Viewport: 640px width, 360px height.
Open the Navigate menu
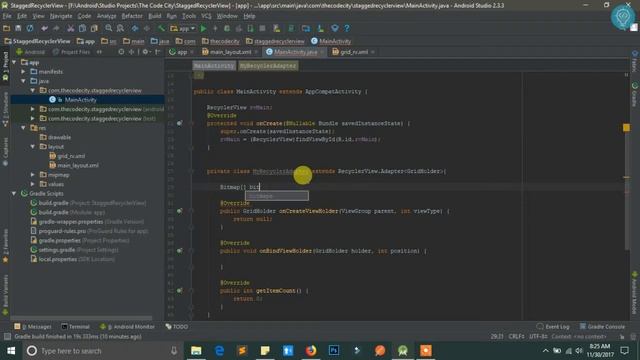(x=61, y=16)
